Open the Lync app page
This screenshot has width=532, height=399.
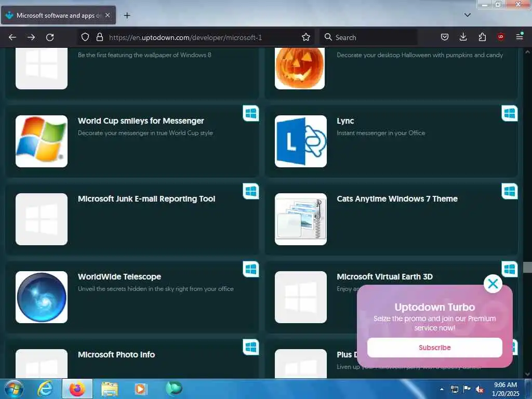345,121
